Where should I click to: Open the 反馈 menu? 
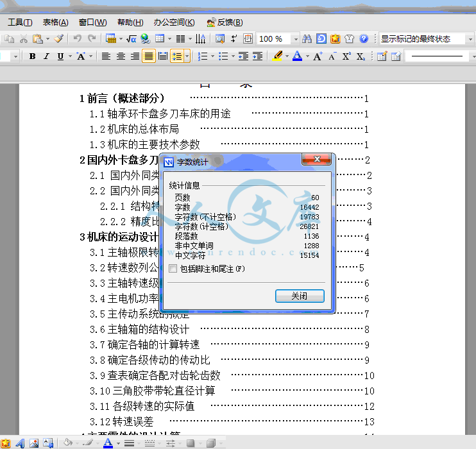pos(225,22)
